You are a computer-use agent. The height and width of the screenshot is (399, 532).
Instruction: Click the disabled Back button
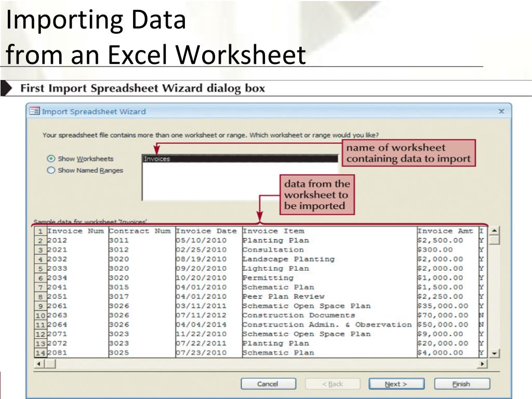point(332,384)
